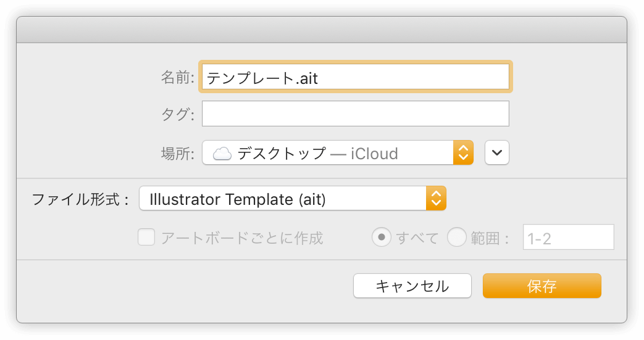
Task: Click the 名前 filename field with テンプレート.ait
Action: [355, 77]
